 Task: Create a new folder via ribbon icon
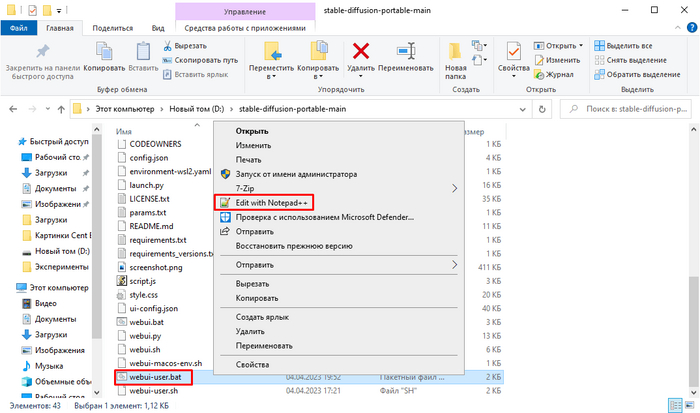click(456, 52)
